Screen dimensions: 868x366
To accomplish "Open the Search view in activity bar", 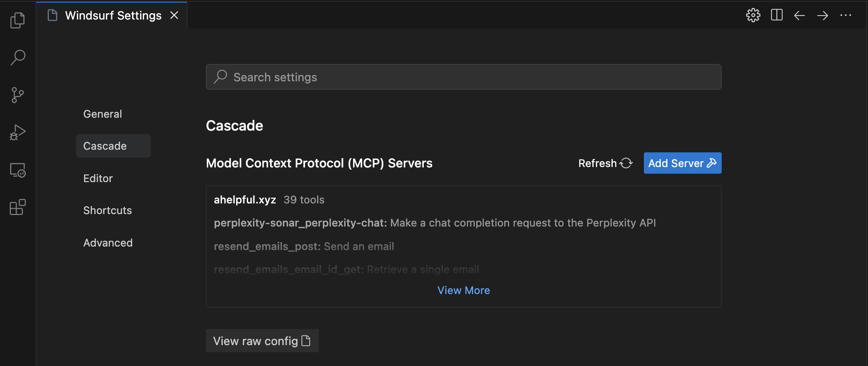I will coord(18,57).
